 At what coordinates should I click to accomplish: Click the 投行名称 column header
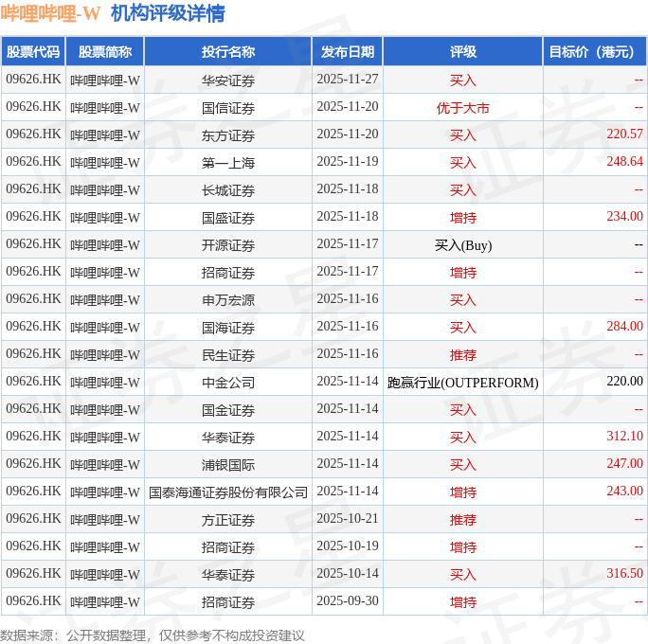coord(228,52)
